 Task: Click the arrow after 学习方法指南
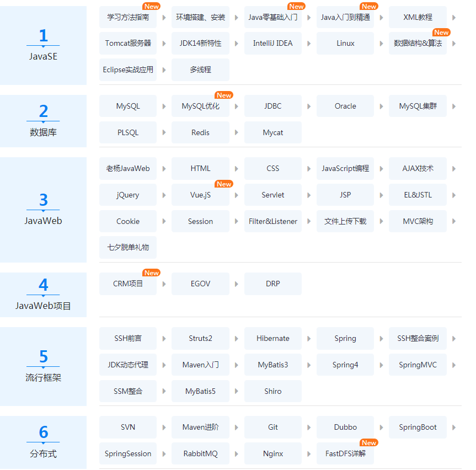164,18
